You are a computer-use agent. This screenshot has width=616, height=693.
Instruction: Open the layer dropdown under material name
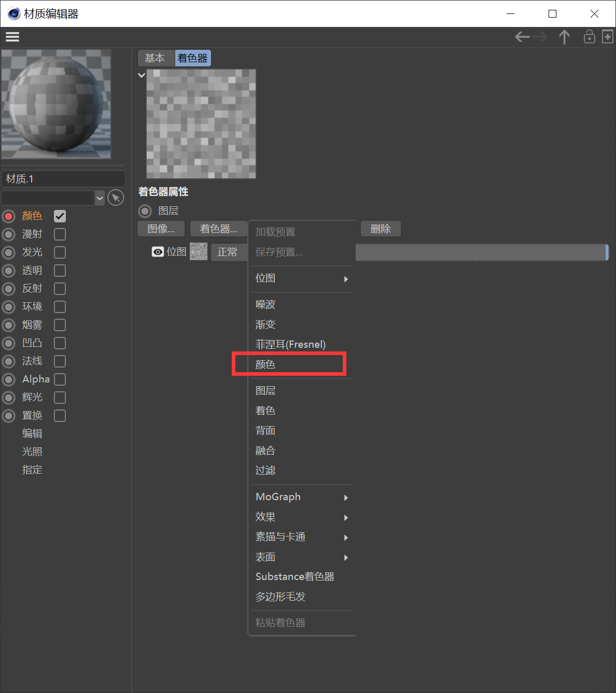100,198
